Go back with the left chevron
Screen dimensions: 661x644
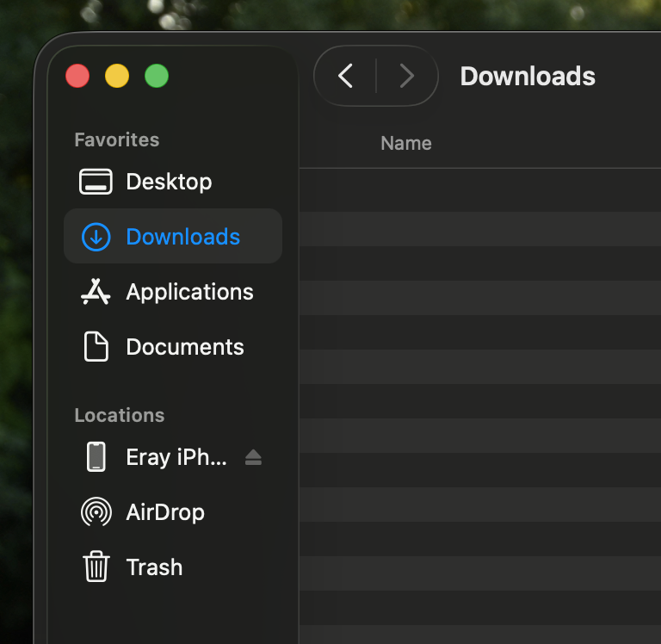coord(345,76)
